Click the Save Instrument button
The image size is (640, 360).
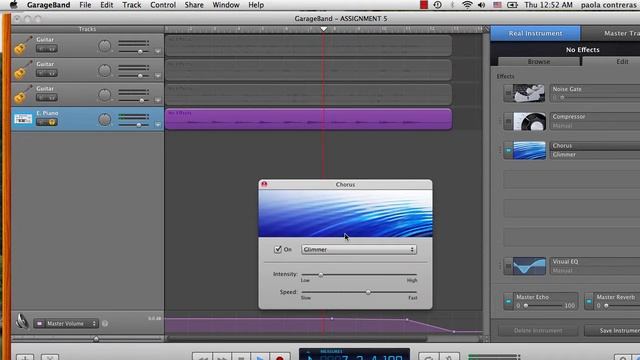(612, 331)
